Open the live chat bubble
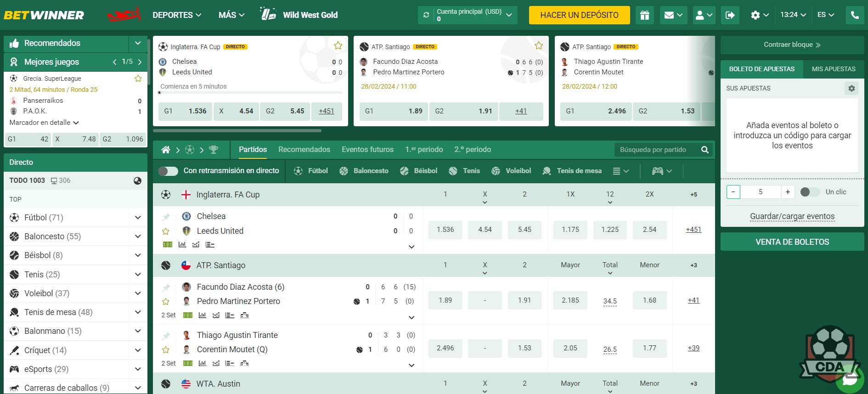 [850, 379]
